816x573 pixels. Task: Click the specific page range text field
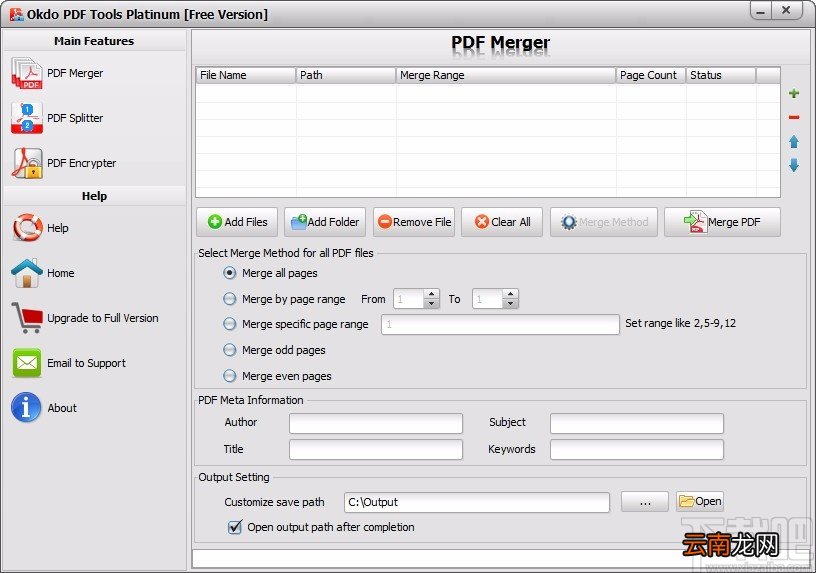pyautogui.click(x=500, y=324)
